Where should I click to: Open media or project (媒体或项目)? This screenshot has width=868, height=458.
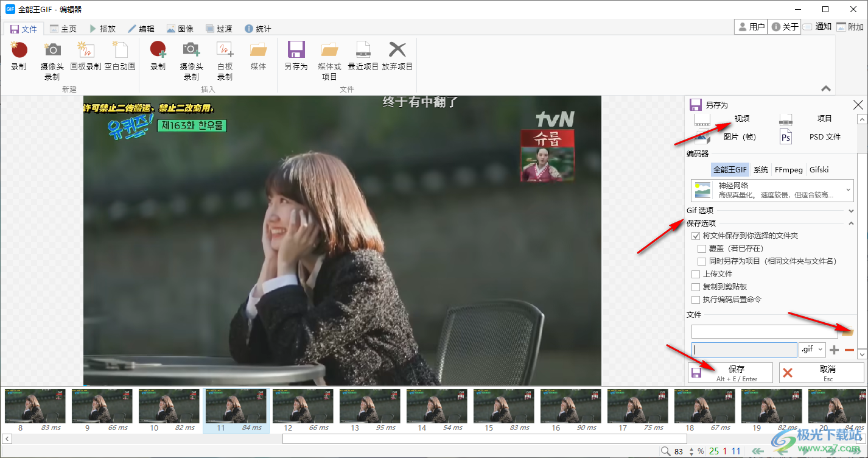pos(330,61)
